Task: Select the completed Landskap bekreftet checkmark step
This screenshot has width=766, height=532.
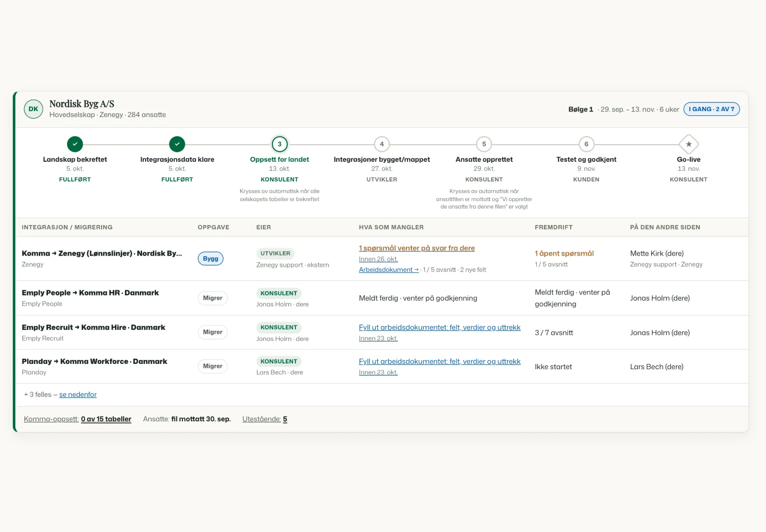Action: click(x=75, y=144)
